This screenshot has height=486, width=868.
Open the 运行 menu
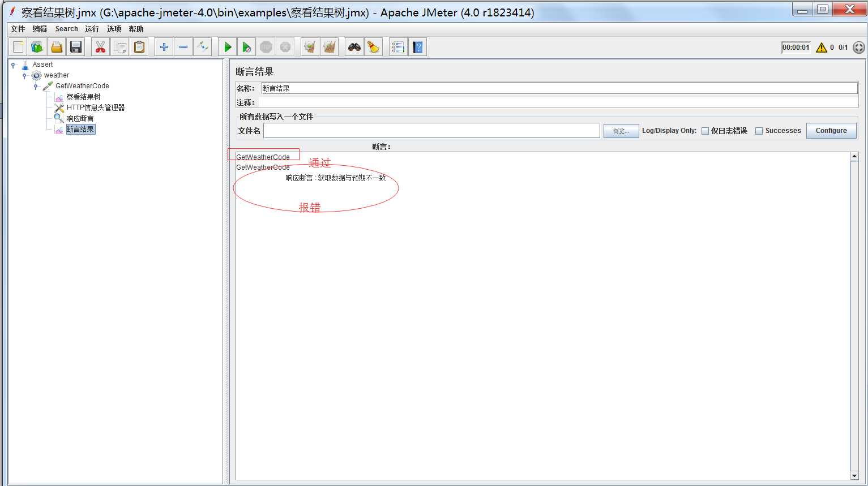tap(92, 29)
